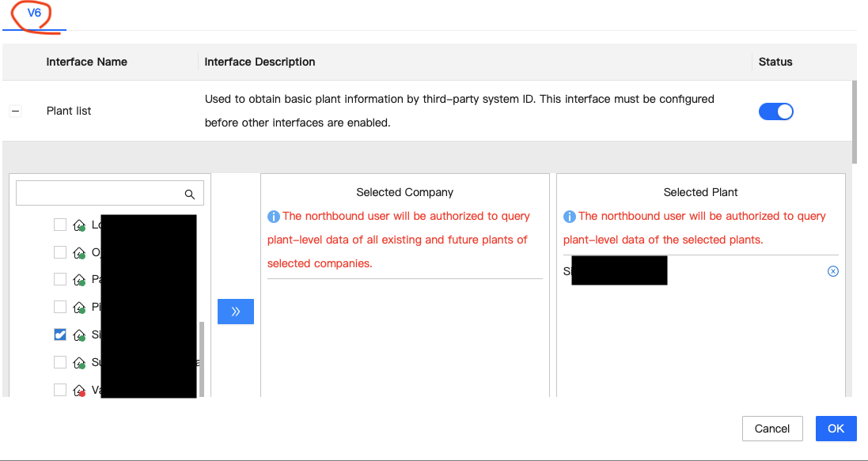Confirm with the OK button
This screenshot has height=461, width=868.
tap(836, 429)
